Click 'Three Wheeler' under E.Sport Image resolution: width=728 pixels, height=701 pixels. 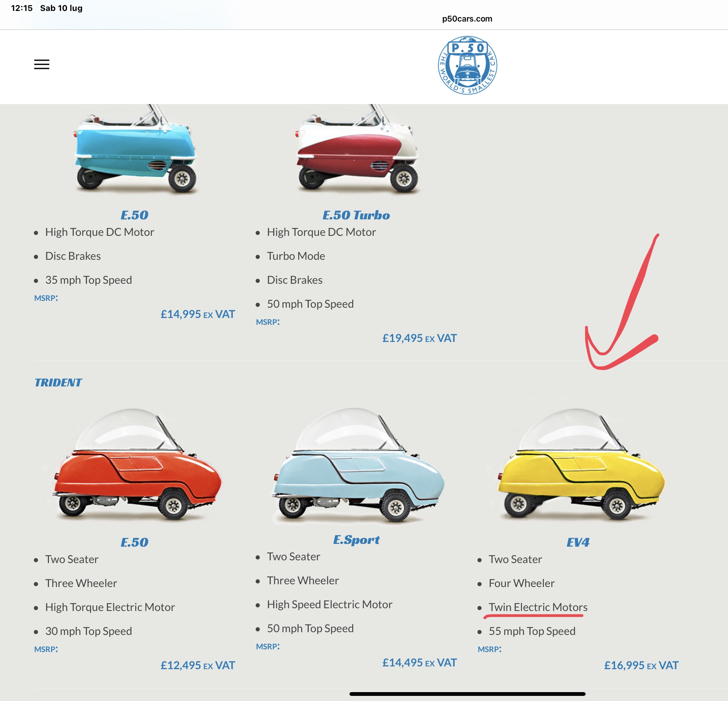click(x=303, y=581)
